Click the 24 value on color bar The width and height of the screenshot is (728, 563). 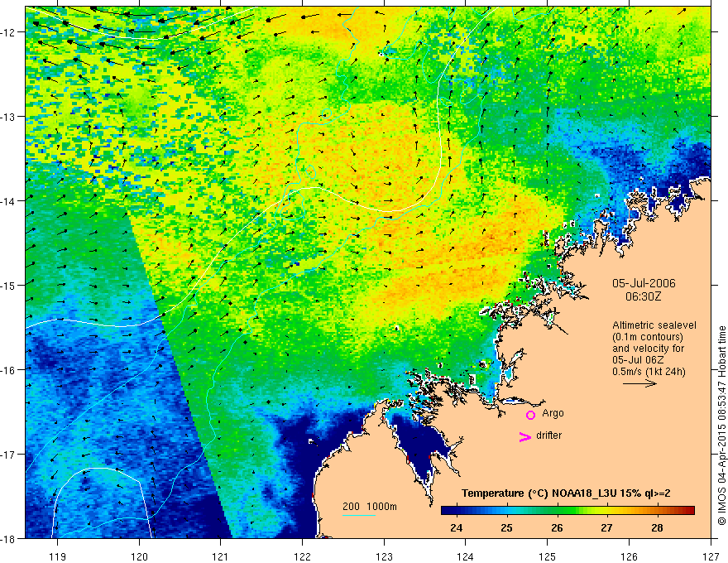pos(457,527)
